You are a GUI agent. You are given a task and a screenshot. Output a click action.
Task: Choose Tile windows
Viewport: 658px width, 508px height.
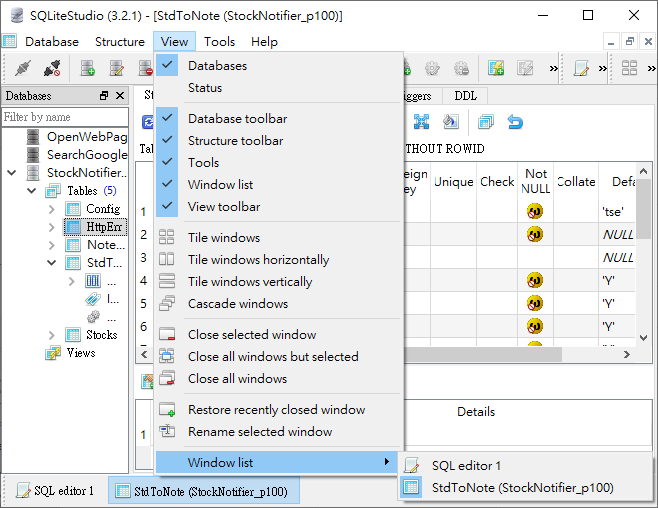277,237
